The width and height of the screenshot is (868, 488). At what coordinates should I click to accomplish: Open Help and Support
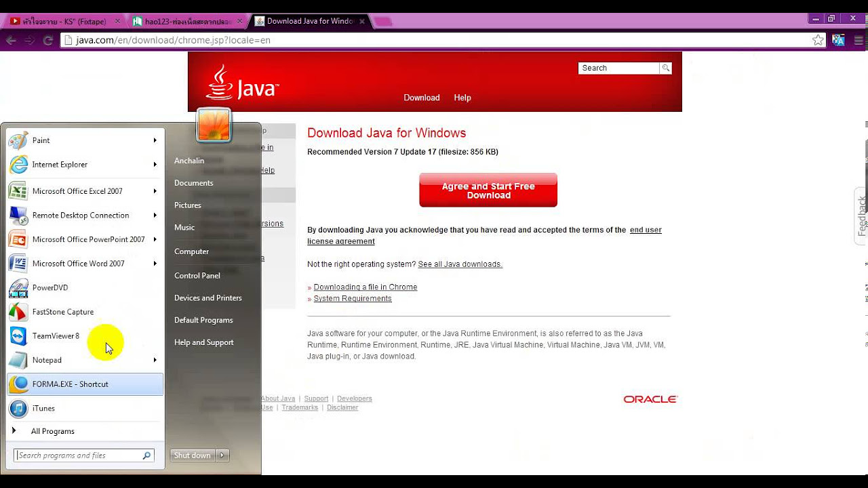pyautogui.click(x=204, y=343)
